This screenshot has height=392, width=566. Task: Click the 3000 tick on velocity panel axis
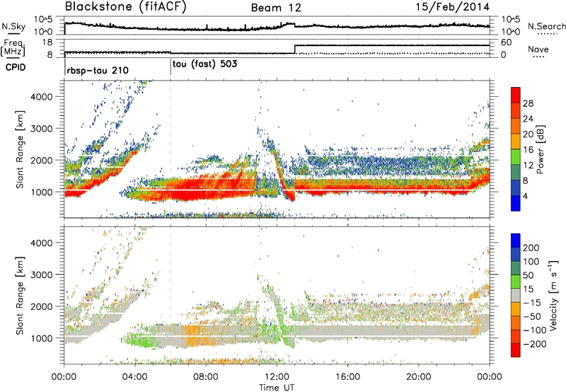[x=41, y=275]
